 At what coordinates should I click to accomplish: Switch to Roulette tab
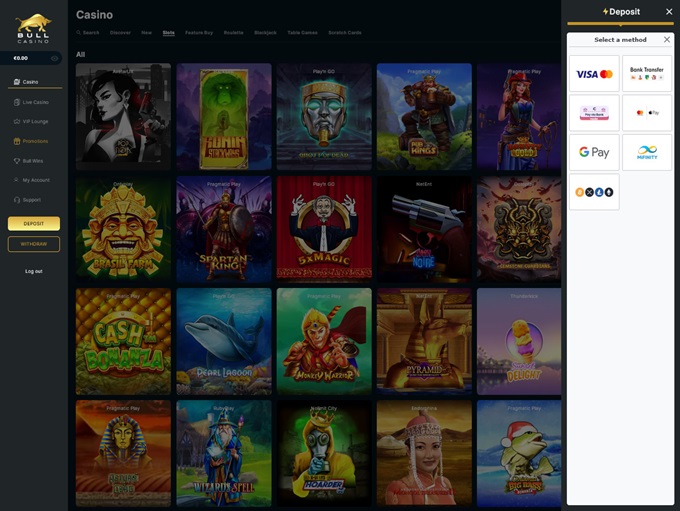pyautogui.click(x=233, y=33)
